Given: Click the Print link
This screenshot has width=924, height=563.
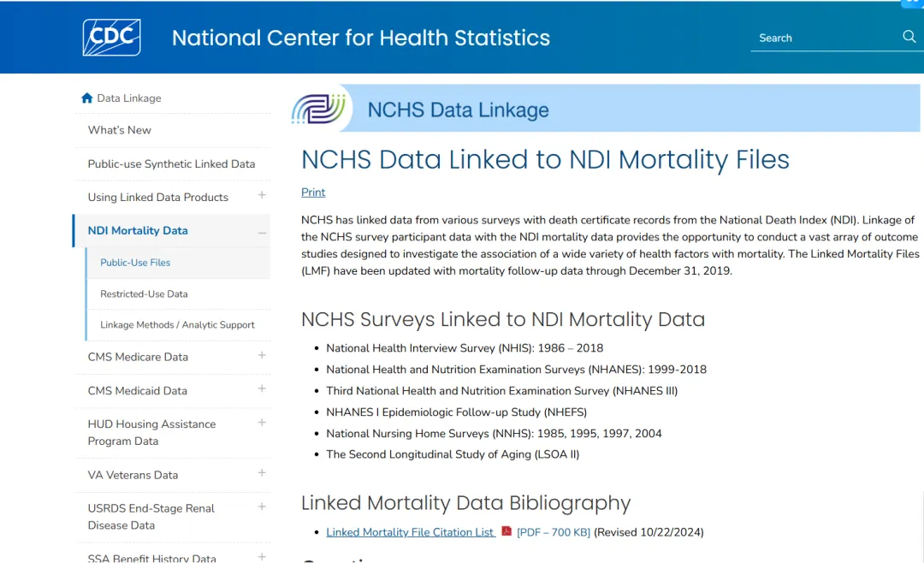Looking at the screenshot, I should pyautogui.click(x=313, y=193).
